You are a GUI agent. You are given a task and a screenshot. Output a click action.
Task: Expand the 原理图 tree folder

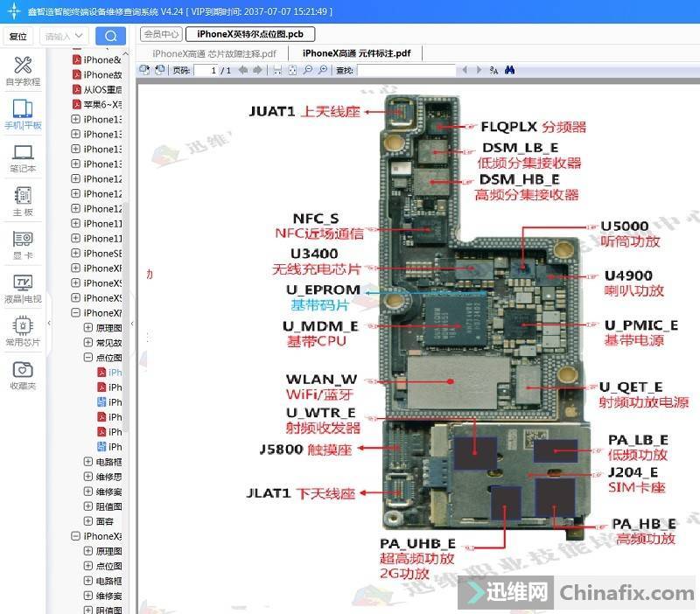coord(88,328)
